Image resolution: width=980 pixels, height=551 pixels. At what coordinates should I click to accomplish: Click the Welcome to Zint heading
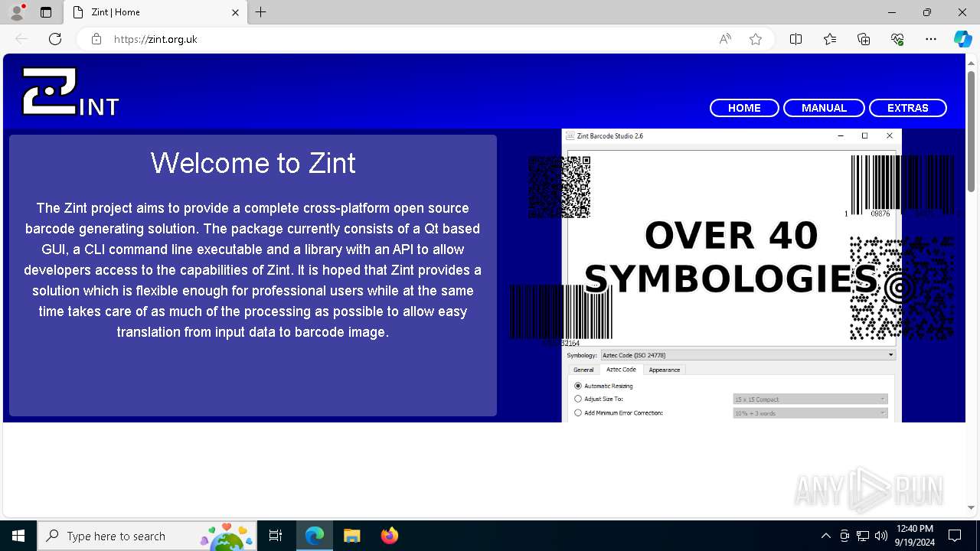click(253, 163)
